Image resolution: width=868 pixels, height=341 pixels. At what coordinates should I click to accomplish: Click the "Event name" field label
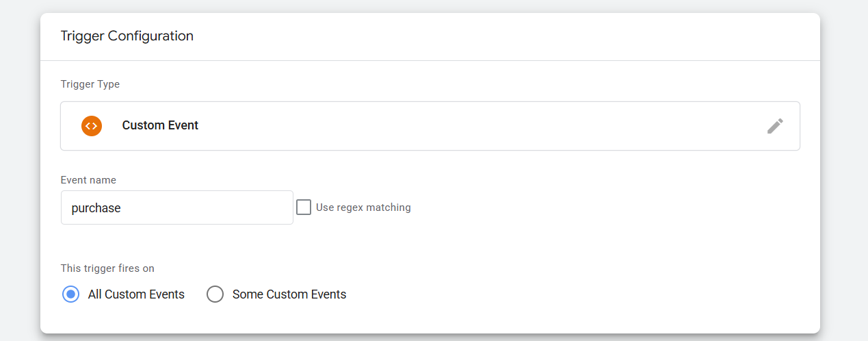[x=88, y=180]
